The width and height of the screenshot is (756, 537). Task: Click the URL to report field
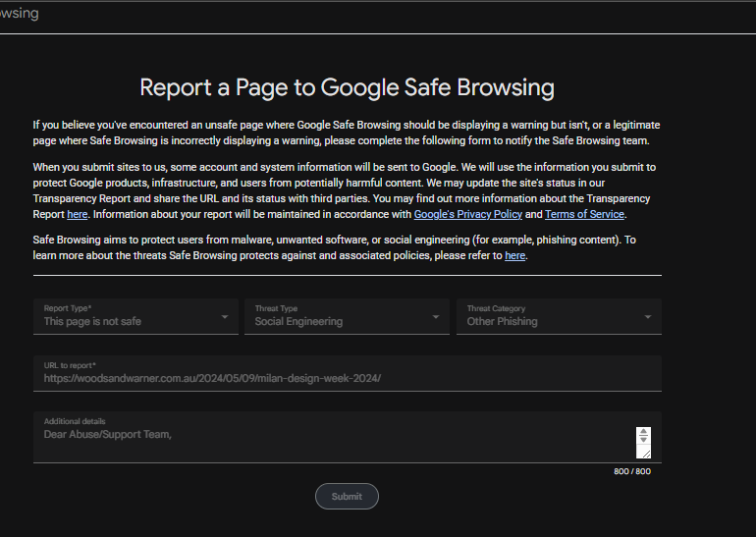(x=348, y=373)
